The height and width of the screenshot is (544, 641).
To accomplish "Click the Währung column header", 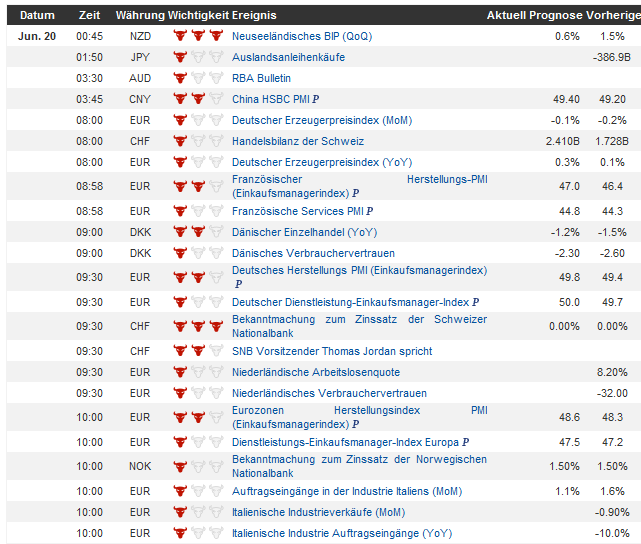I will pos(140,16).
